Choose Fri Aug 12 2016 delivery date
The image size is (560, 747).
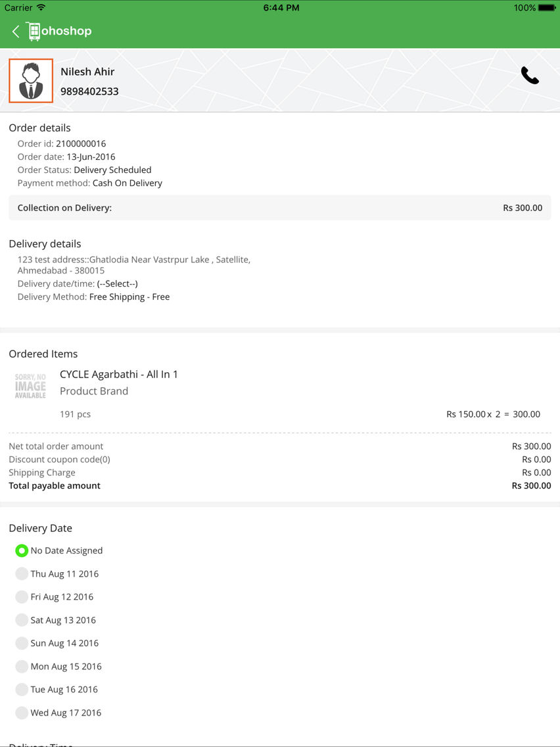22,597
